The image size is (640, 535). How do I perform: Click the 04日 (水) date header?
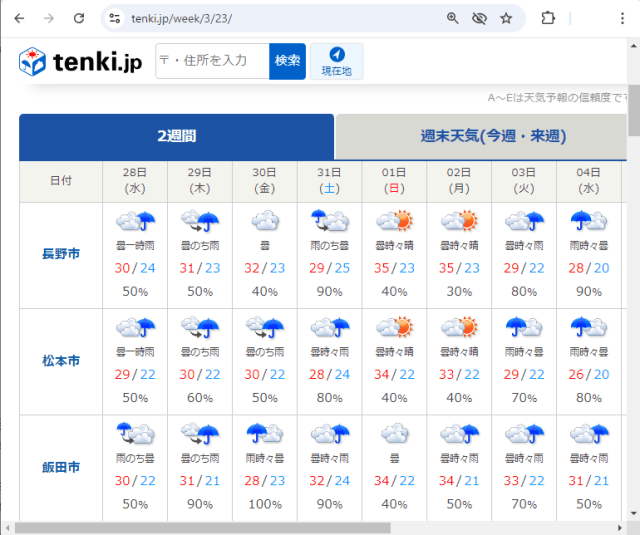coord(589,180)
